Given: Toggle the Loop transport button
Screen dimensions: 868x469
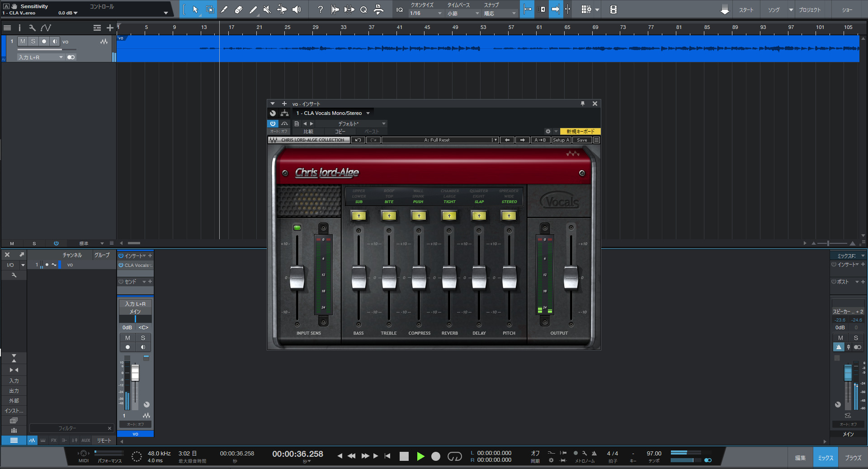Looking at the screenshot, I should tap(455, 456).
